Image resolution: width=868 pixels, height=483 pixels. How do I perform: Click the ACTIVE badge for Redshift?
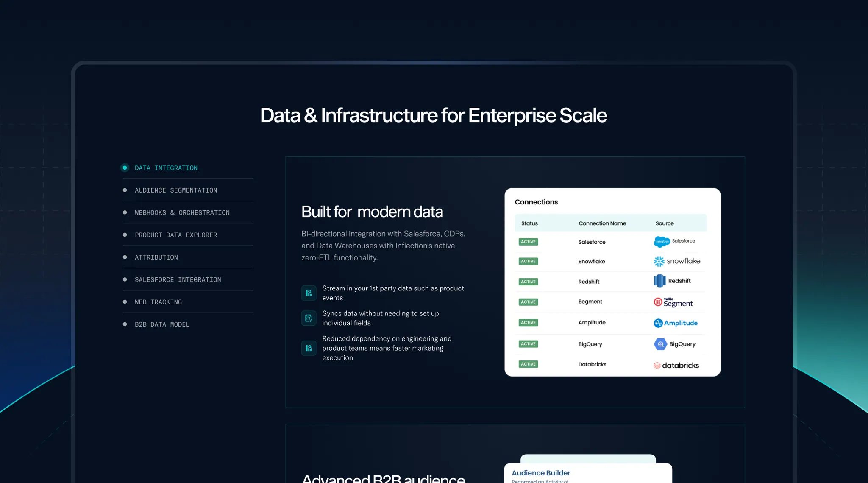528,282
